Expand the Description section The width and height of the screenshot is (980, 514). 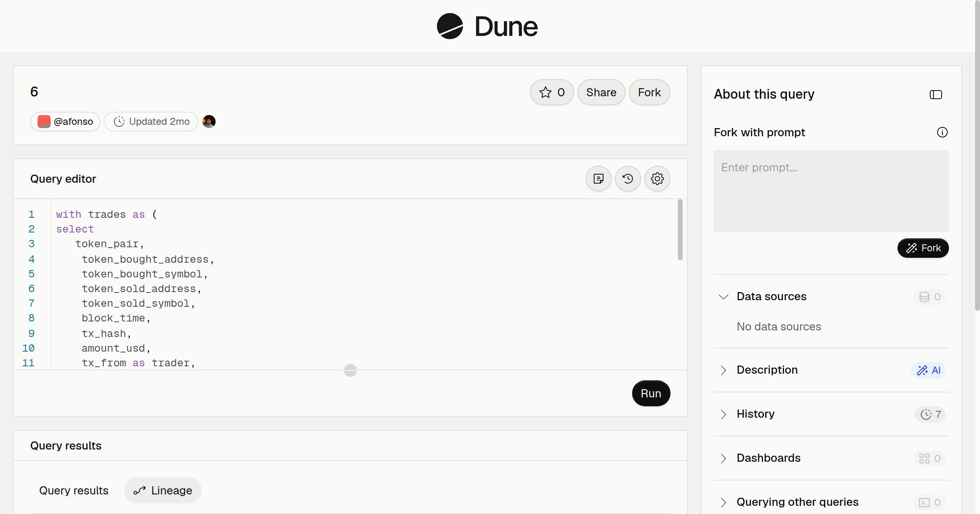point(723,370)
